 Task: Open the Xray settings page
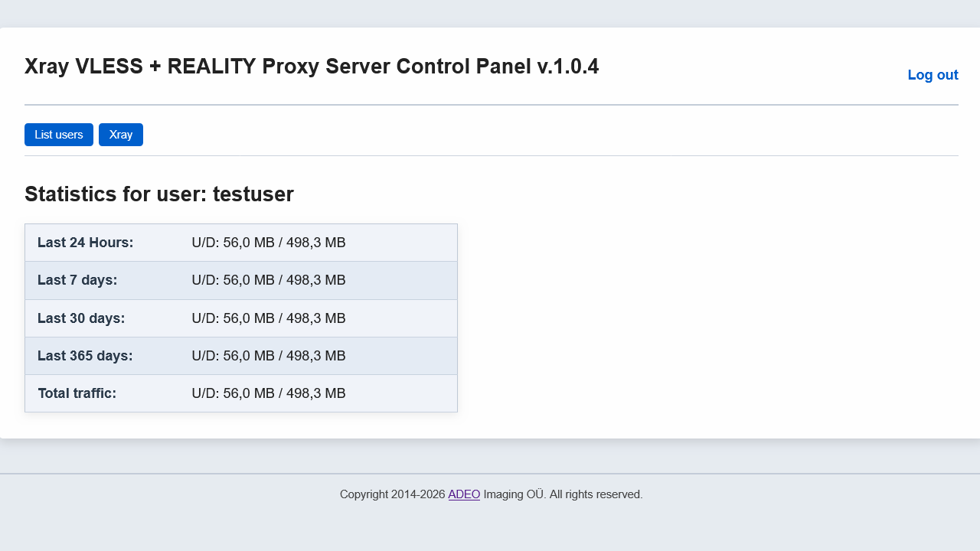(x=121, y=135)
